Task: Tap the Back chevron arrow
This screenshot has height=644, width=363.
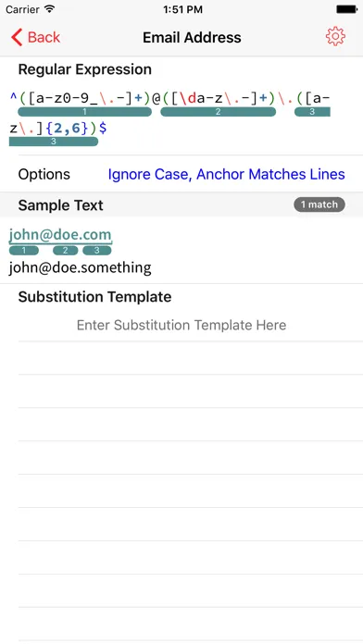Action: click(x=17, y=37)
